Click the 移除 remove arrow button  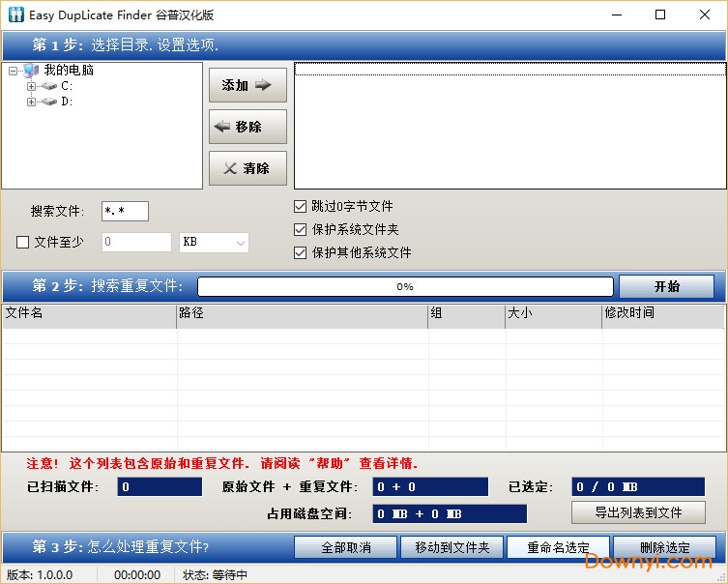click(248, 127)
